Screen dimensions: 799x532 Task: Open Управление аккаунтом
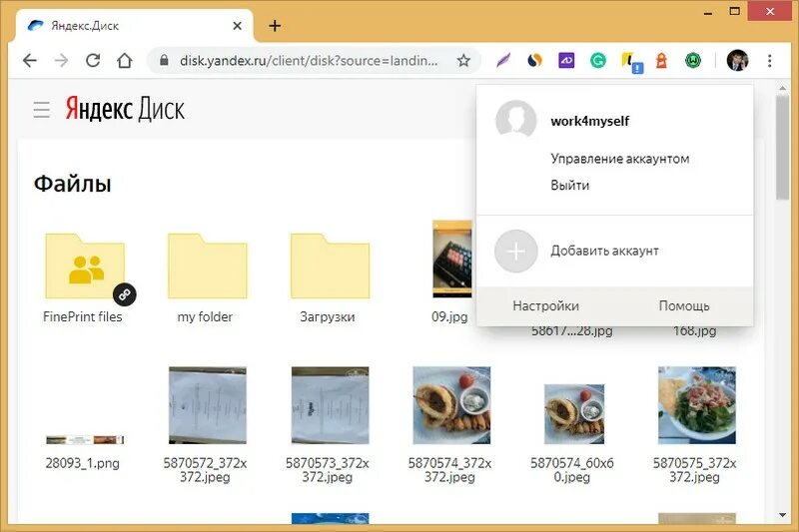(619, 159)
